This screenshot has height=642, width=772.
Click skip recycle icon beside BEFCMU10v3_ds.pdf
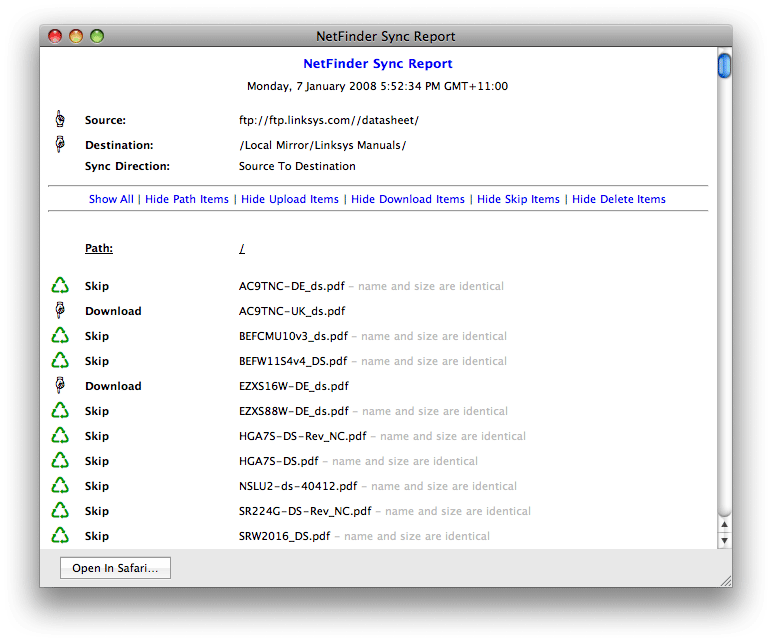pyautogui.click(x=60, y=336)
